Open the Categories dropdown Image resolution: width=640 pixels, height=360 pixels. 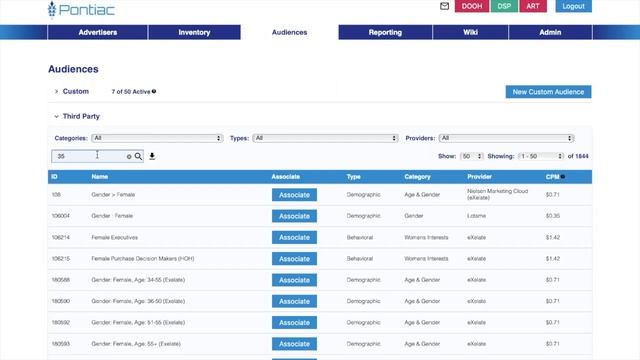coord(157,138)
